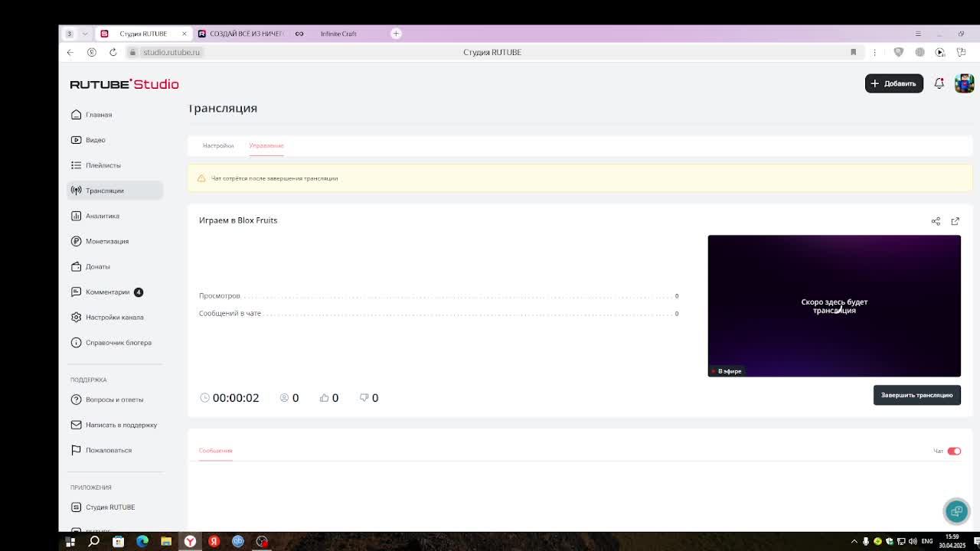
Task: Click the Монетизация ruble icon
Action: coord(76,241)
